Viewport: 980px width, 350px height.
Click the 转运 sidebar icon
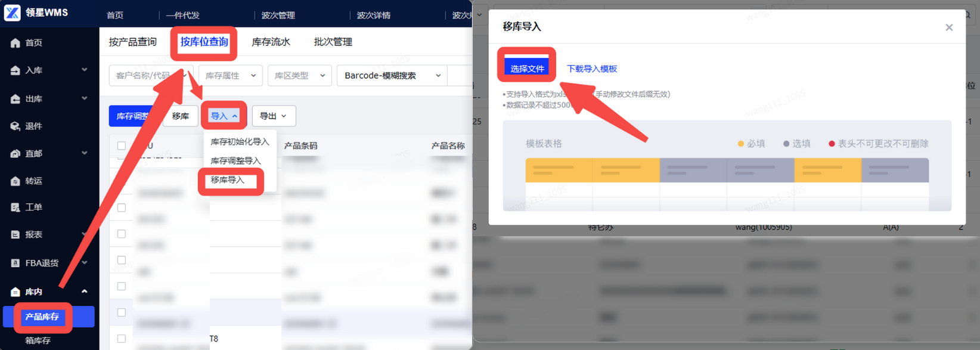15,181
